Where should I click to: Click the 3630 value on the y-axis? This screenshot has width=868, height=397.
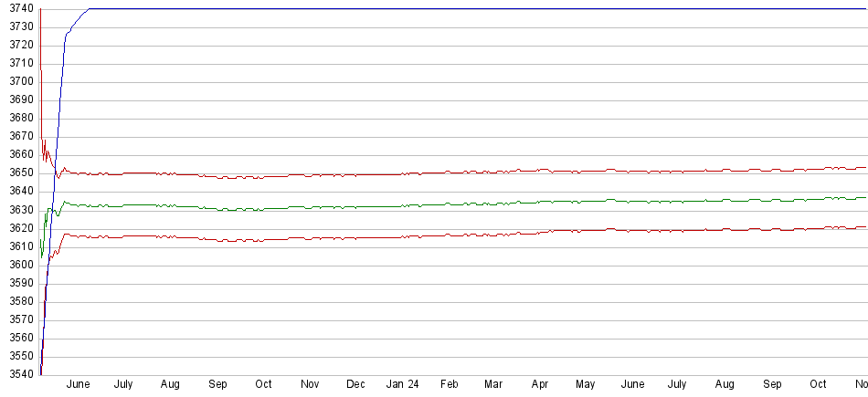pos(20,210)
